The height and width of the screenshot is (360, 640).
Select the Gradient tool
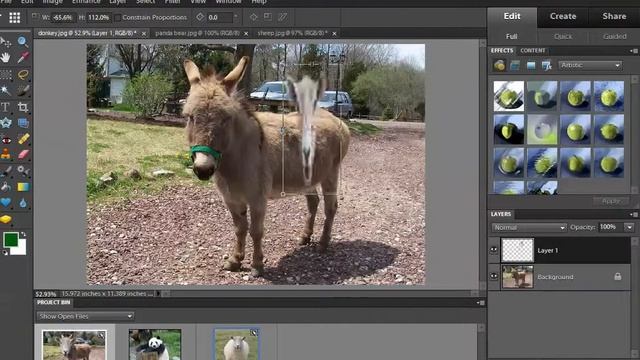point(23,187)
